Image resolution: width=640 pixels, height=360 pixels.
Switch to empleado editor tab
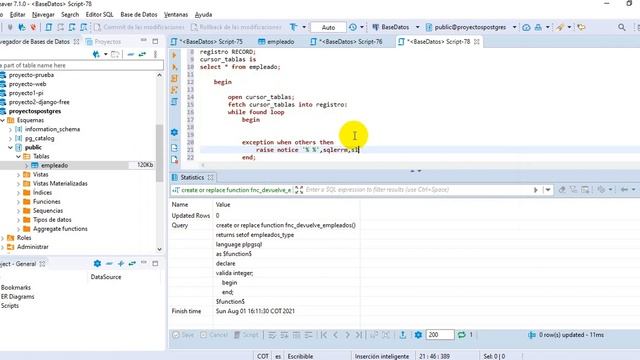click(x=276, y=42)
